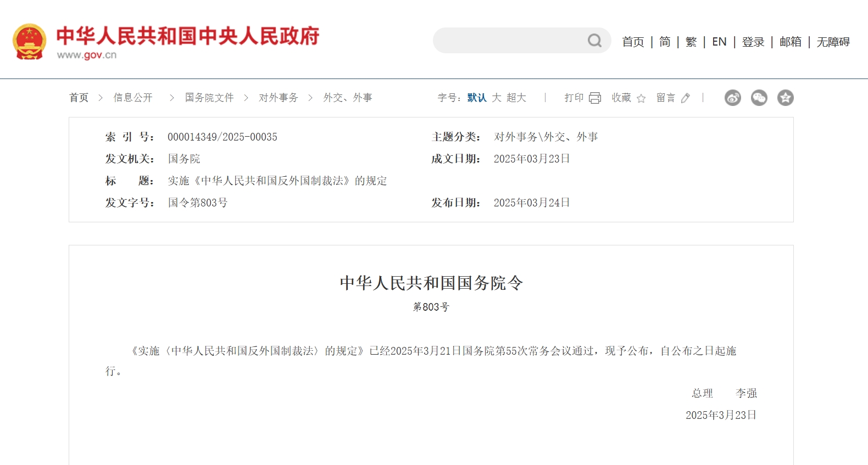Share to QQ Zone star icon
The height and width of the screenshot is (465, 868).
click(786, 98)
